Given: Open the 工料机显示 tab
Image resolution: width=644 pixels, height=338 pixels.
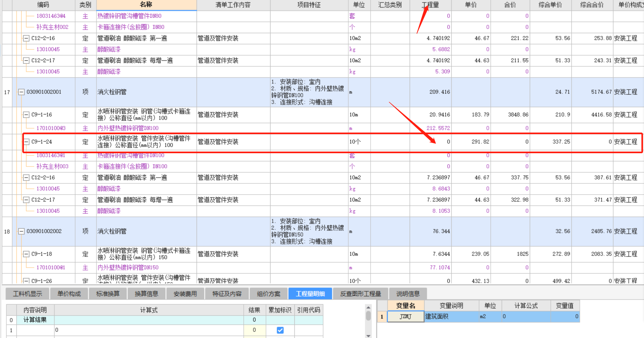Looking at the screenshot, I should [x=27, y=294].
